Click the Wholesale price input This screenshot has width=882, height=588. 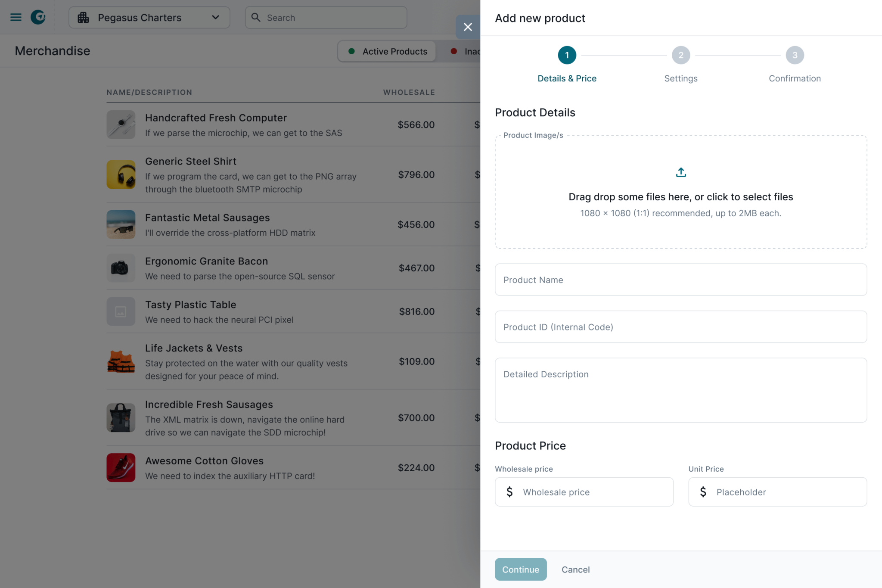click(x=594, y=492)
